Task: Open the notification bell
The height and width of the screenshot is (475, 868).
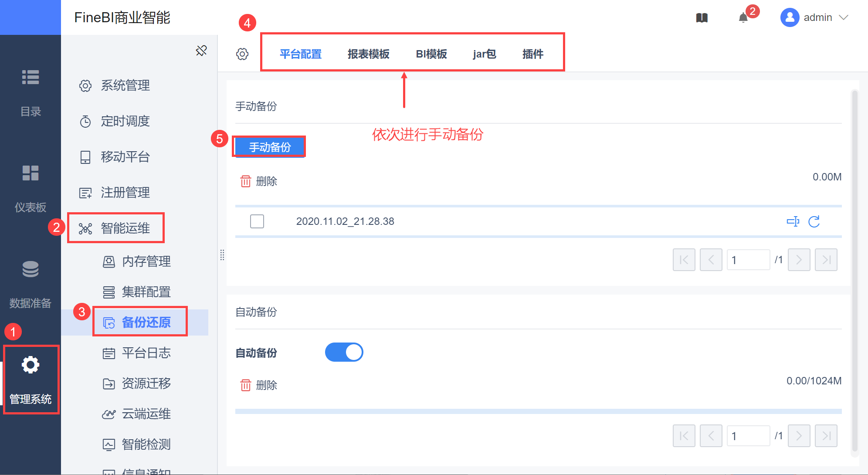Action: 743,18
